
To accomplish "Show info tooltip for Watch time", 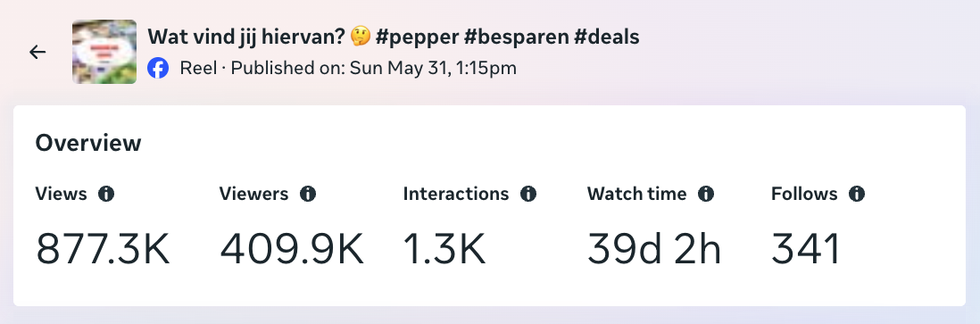I will [x=706, y=194].
